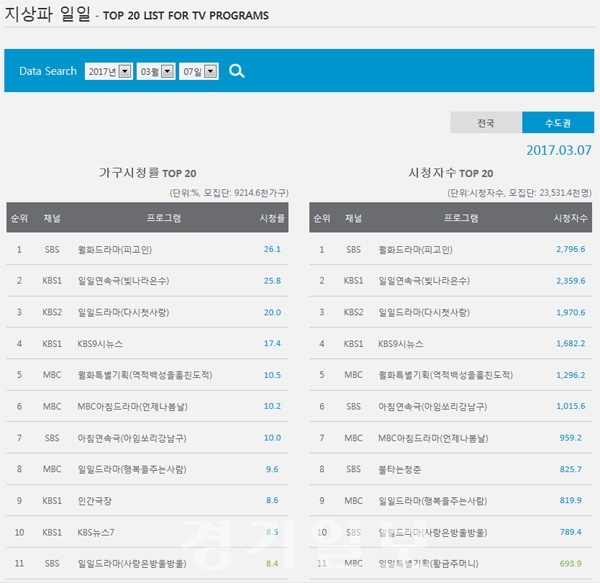Screen dimensions: 600x583
Task: Switch to the 수도권 tab
Action: tap(558, 123)
